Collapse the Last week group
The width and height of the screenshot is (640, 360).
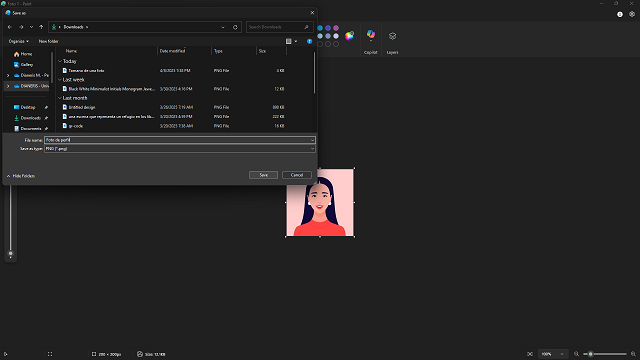pyautogui.click(x=60, y=80)
